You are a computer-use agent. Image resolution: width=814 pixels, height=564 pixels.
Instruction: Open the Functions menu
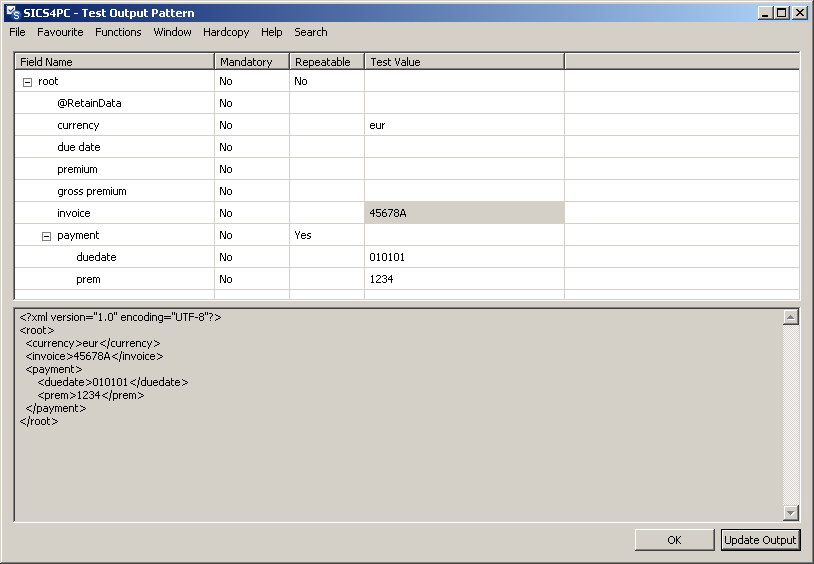tap(118, 32)
